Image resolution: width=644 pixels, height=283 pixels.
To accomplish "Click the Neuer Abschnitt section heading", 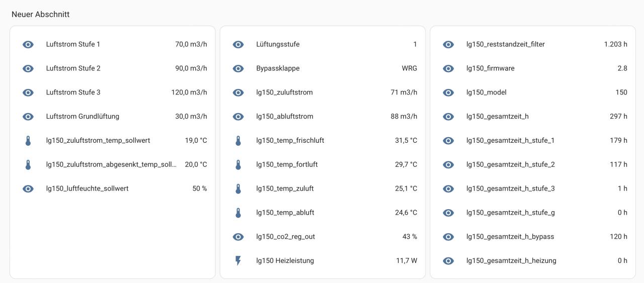I will point(41,15).
